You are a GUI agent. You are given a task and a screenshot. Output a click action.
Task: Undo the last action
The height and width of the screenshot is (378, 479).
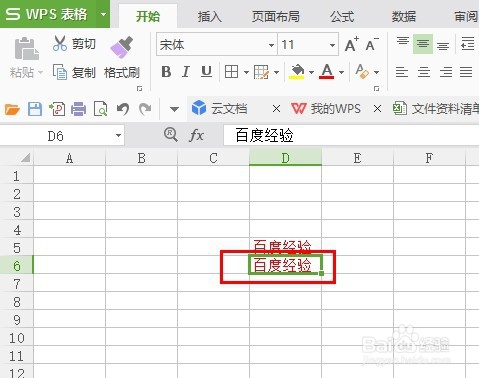point(123,109)
